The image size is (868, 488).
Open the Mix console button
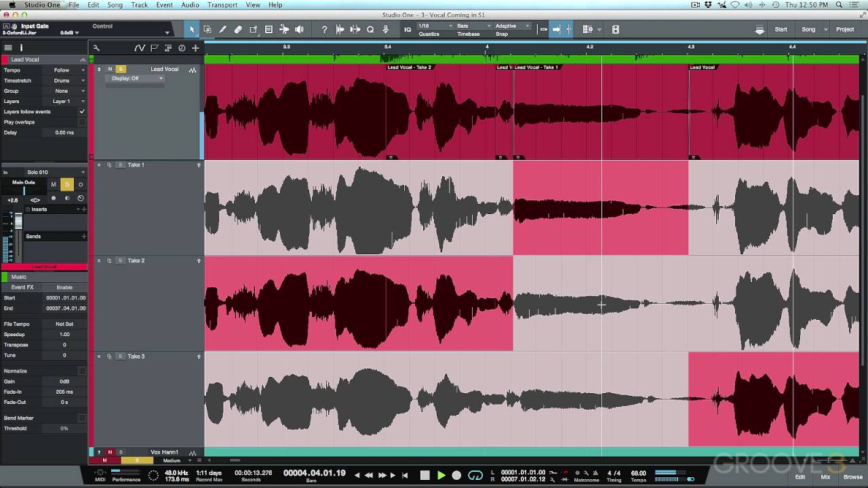pyautogui.click(x=825, y=477)
